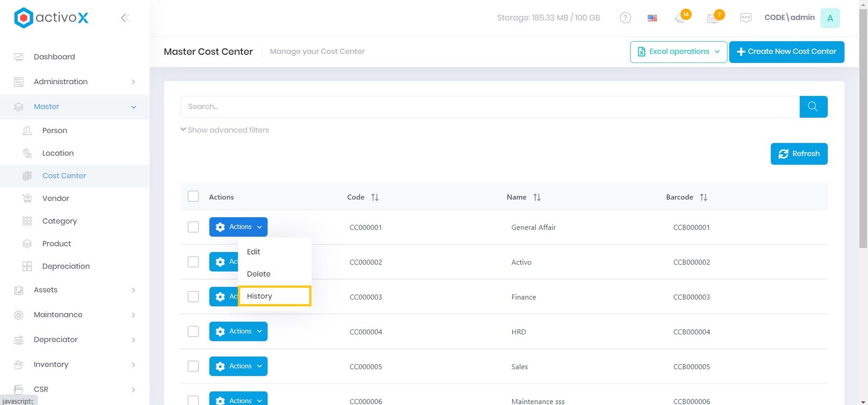Viewport: 868px width, 405px height.
Task: Open the chat messages icon
Action: coord(745,18)
